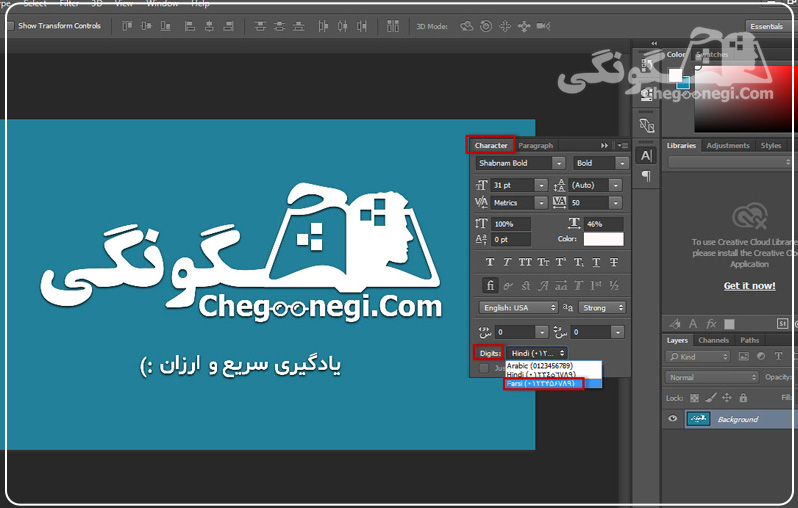The height and width of the screenshot is (508, 798).
Task: Click the baseline shift 0 pt field
Action: (510, 239)
